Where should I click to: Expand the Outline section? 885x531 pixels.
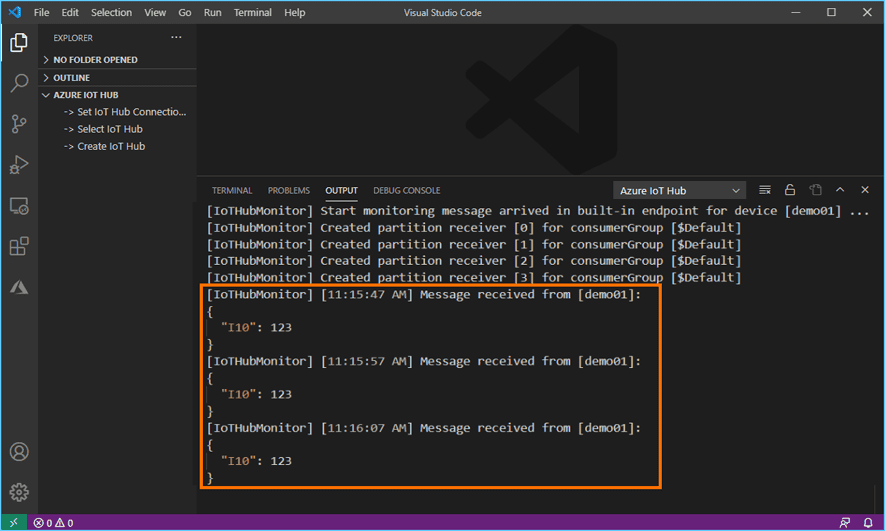tap(117, 77)
